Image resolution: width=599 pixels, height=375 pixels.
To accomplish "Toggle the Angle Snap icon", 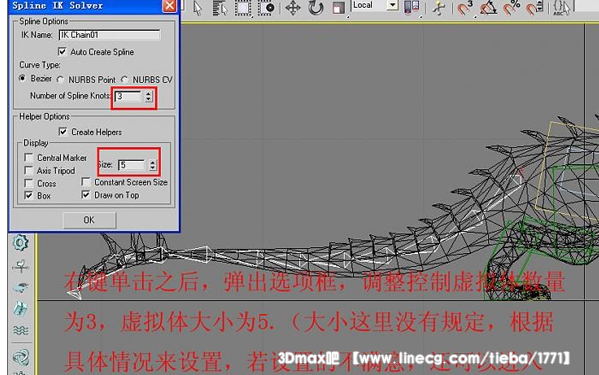I will coord(489,8).
